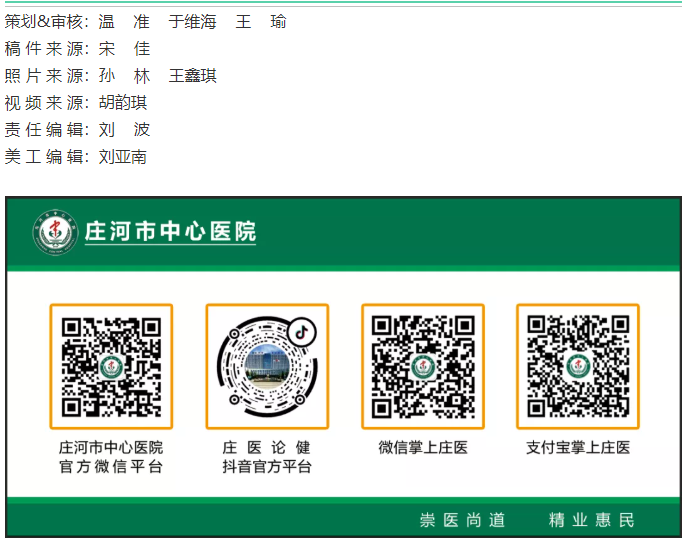
Task: Click the name 孙 林
Action: 124,76
